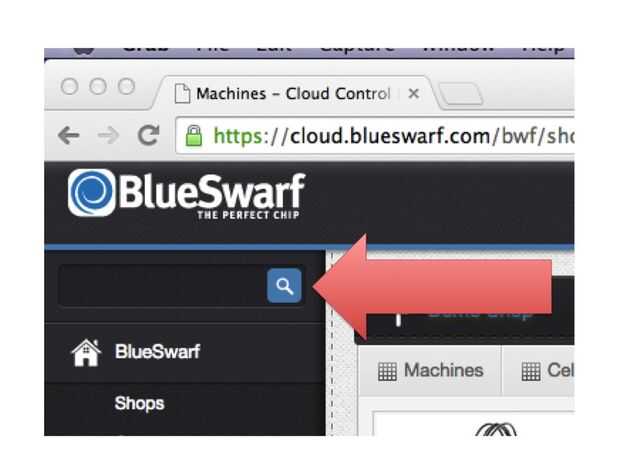Click the sidebar search text field
This screenshot has height=465, width=620.
163,285
